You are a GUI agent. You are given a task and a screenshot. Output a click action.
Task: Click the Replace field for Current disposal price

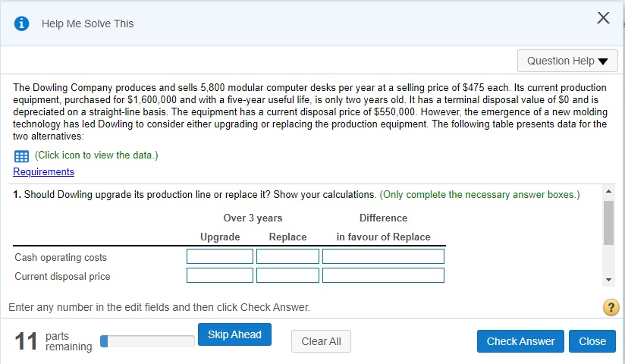click(287, 275)
